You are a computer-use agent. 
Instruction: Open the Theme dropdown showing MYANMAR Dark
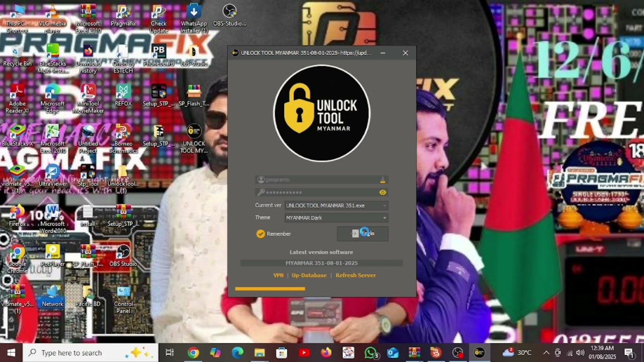coord(336,218)
